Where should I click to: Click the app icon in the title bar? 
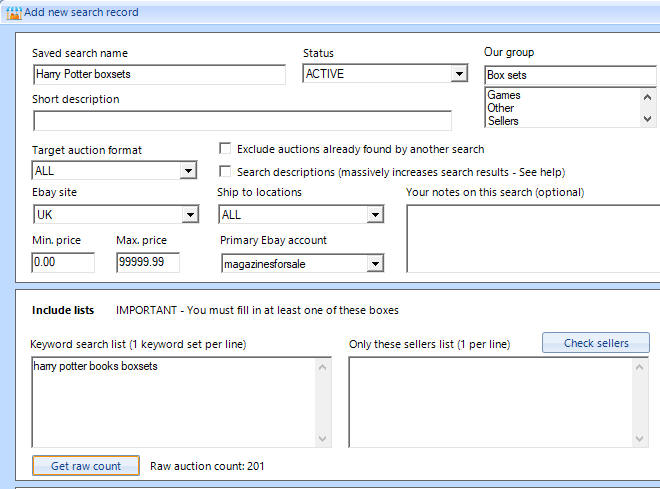[x=13, y=13]
